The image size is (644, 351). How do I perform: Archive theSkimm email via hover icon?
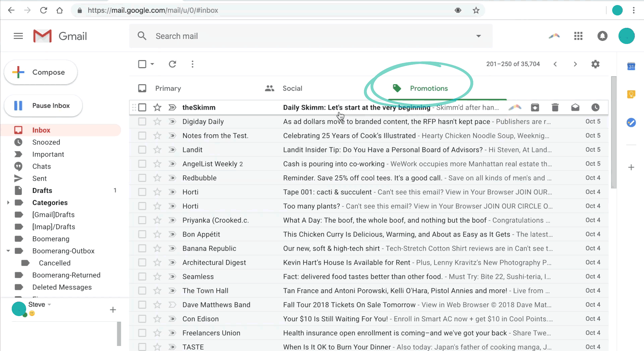pos(535,107)
